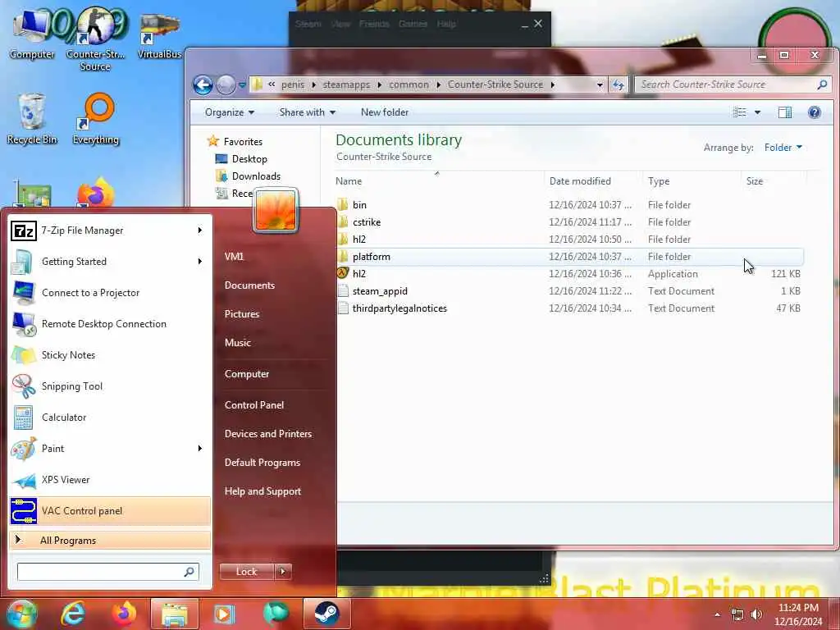The width and height of the screenshot is (840, 630).
Task: Open Computer desktop icon
Action: click(x=32, y=33)
